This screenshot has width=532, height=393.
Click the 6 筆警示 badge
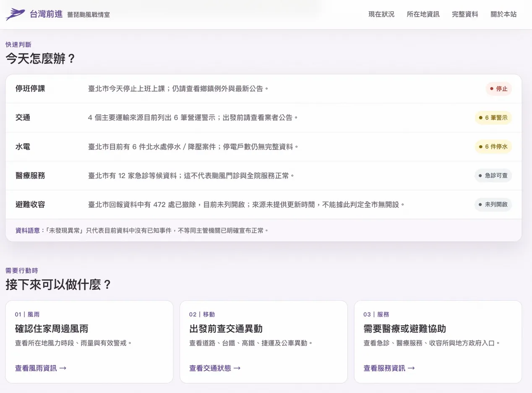pyautogui.click(x=493, y=118)
